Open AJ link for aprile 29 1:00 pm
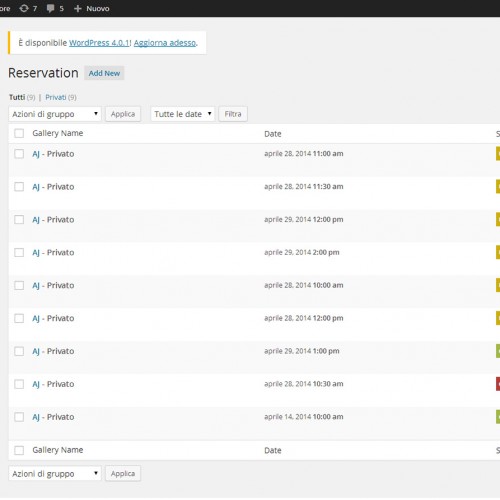 (x=36, y=351)
